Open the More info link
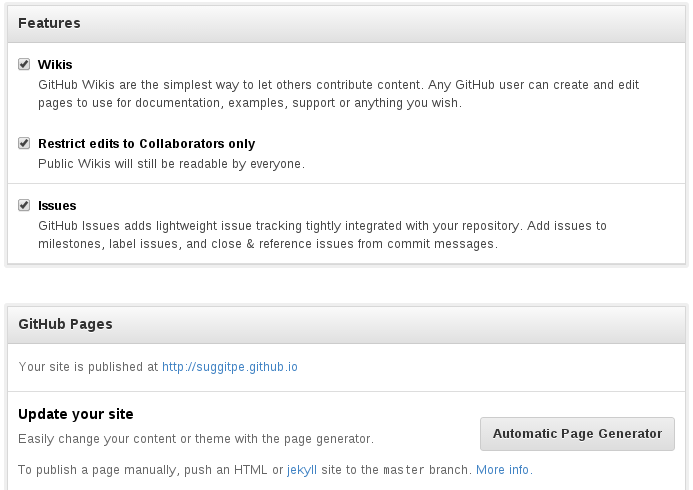The height and width of the screenshot is (490, 693). [x=503, y=469]
